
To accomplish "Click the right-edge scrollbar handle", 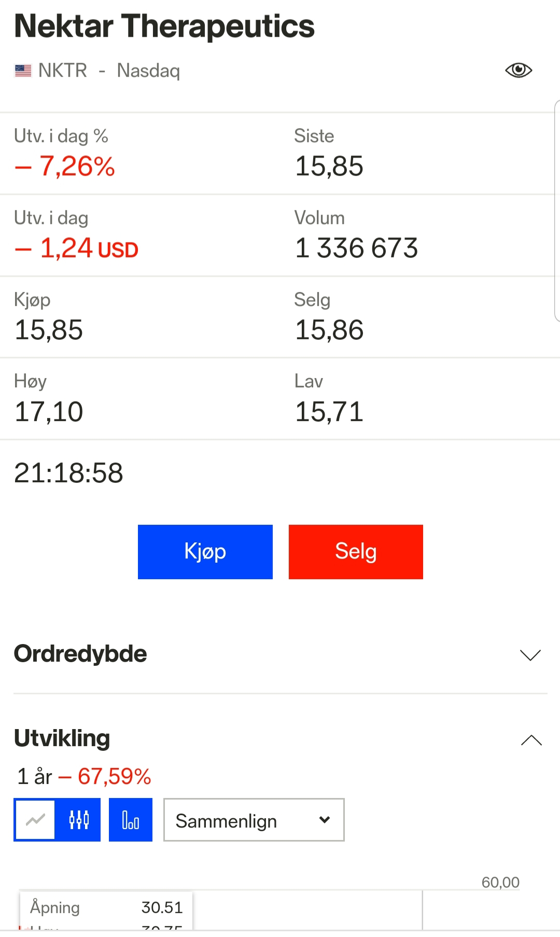I will coord(557,210).
